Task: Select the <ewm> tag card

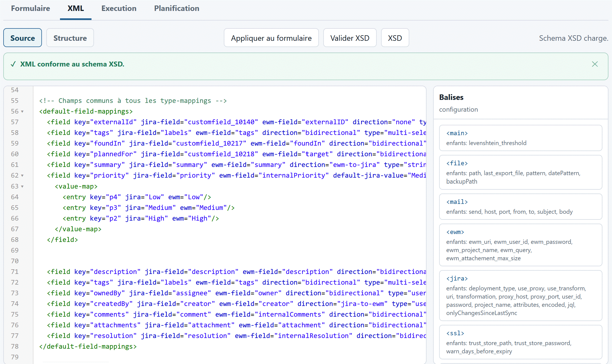Action: point(521,245)
